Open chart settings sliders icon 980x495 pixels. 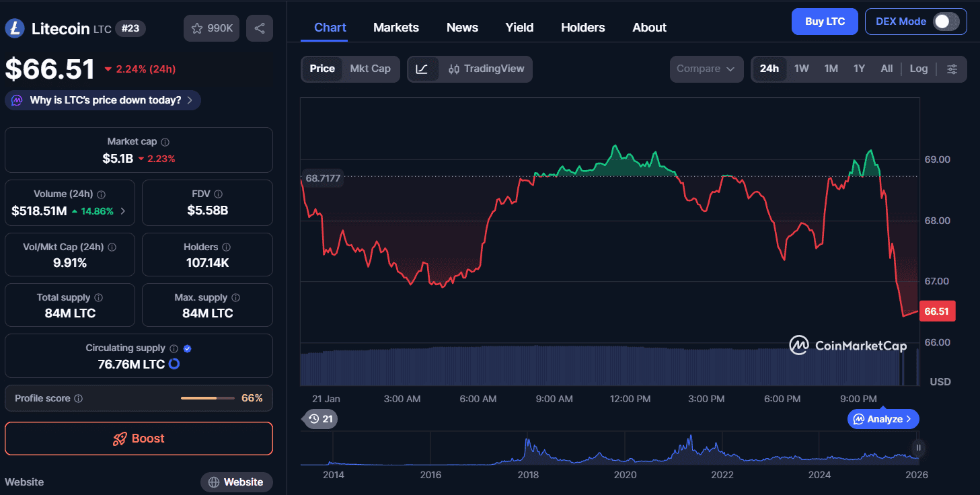952,69
